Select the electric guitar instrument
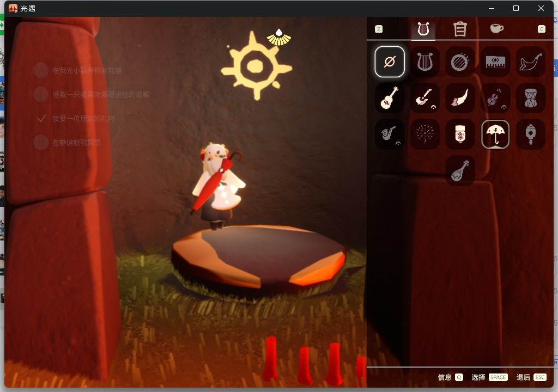558x392 pixels. [424, 98]
